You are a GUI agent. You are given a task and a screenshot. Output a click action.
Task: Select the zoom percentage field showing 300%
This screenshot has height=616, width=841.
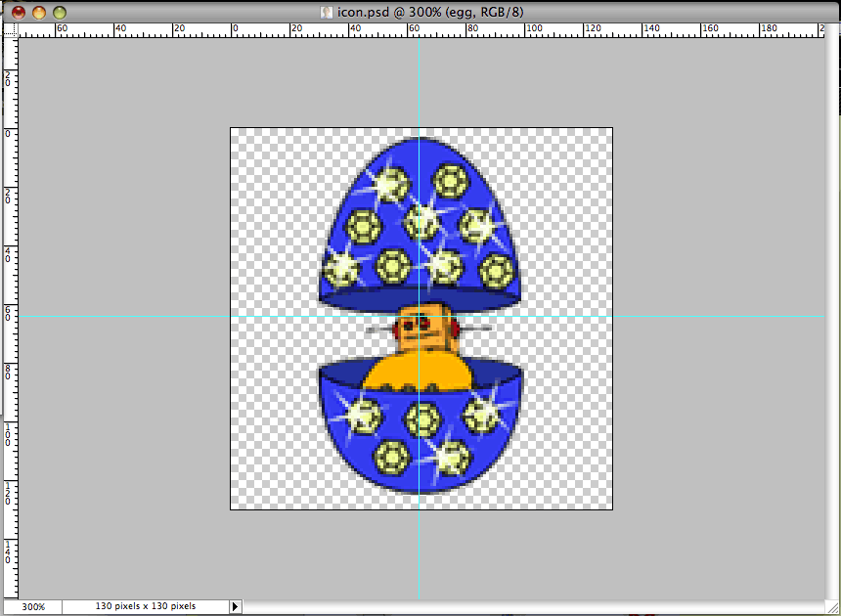tap(32, 606)
